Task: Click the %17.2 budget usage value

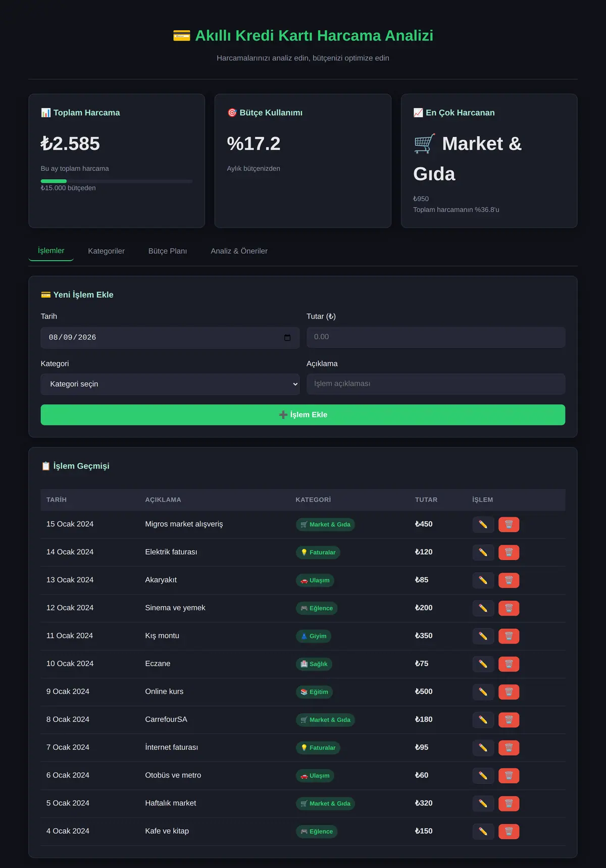Action: [x=254, y=144]
